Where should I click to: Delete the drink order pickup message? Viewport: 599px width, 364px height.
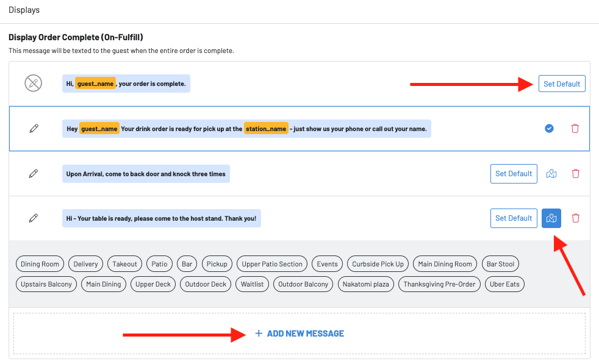click(x=575, y=129)
